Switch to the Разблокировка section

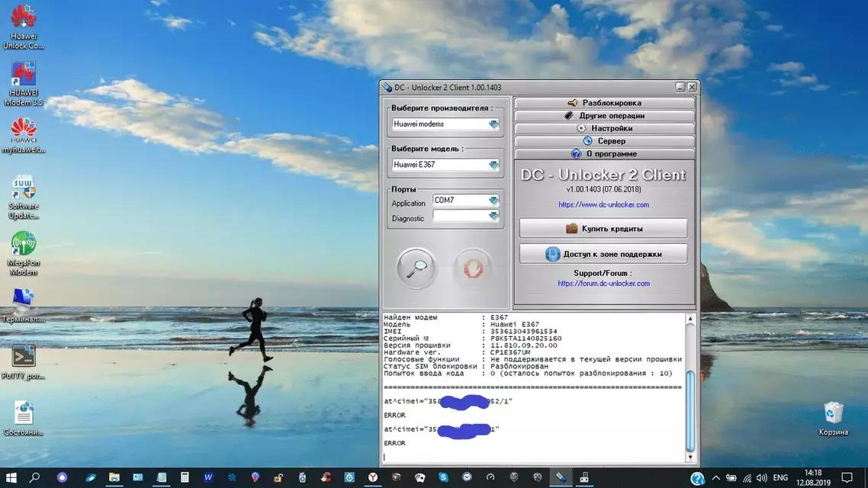click(604, 103)
